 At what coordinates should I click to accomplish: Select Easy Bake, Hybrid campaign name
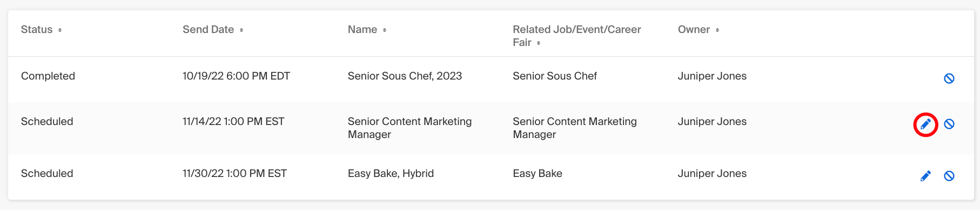tap(391, 174)
